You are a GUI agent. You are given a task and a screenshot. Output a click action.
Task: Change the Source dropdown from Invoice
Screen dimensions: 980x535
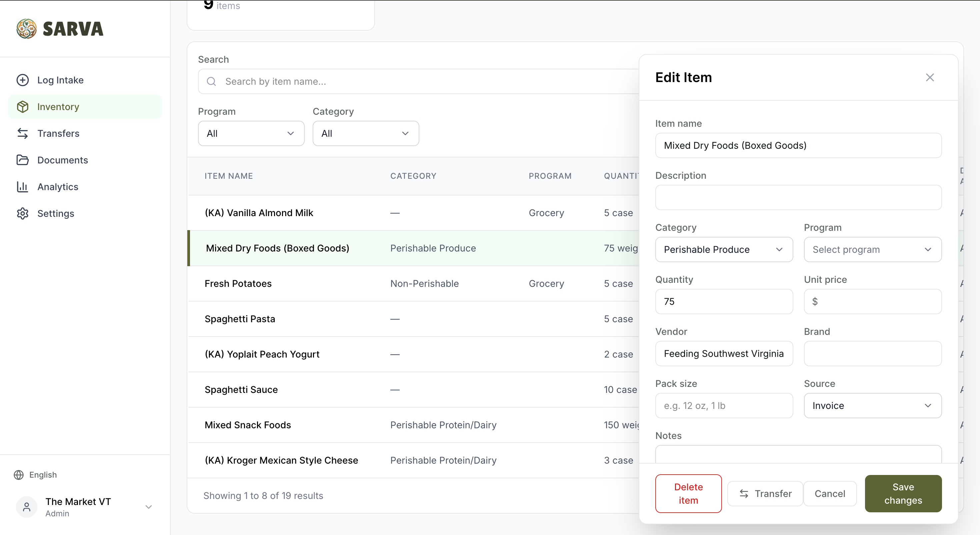(x=872, y=406)
